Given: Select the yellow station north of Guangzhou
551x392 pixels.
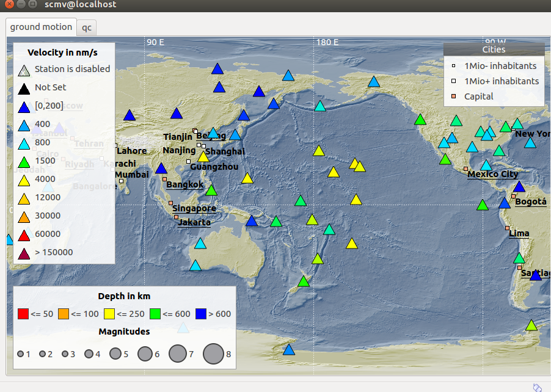Looking at the screenshot, I should tap(203, 157).
